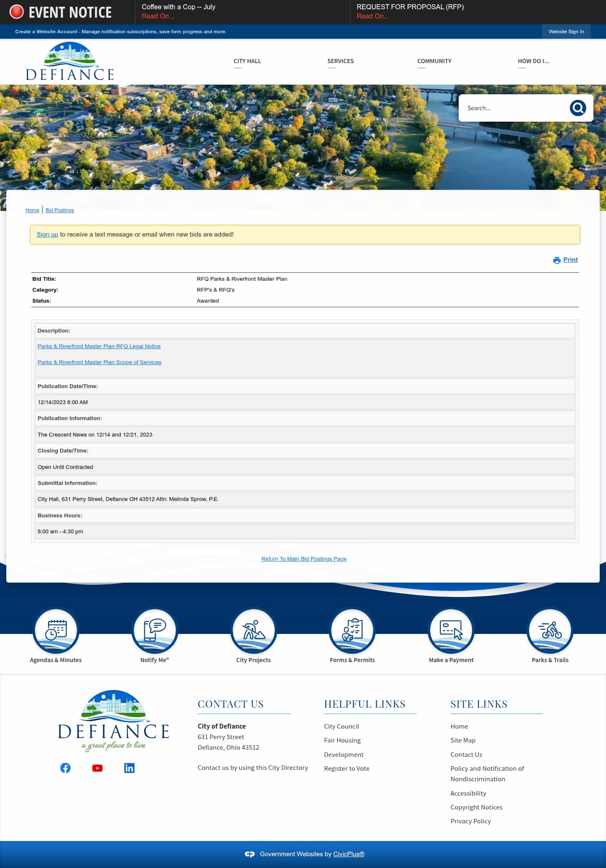Open the How Do I... menu
The width and height of the screenshot is (606, 868).
coord(533,61)
